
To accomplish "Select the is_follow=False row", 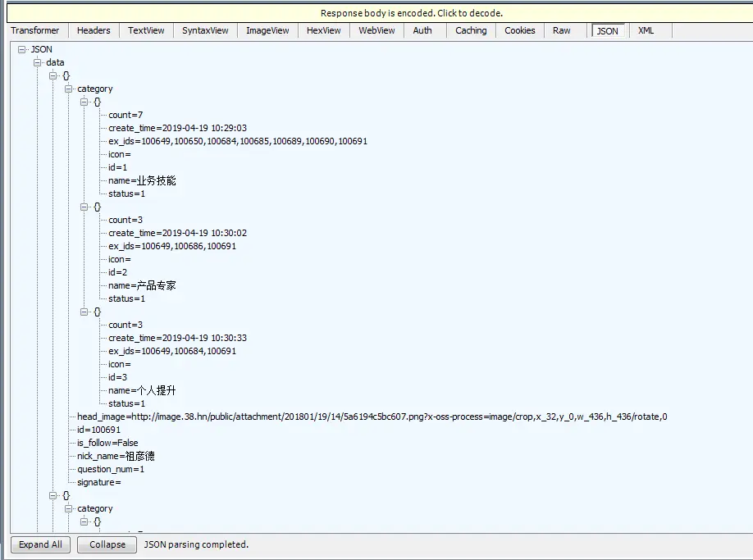I will [x=107, y=443].
